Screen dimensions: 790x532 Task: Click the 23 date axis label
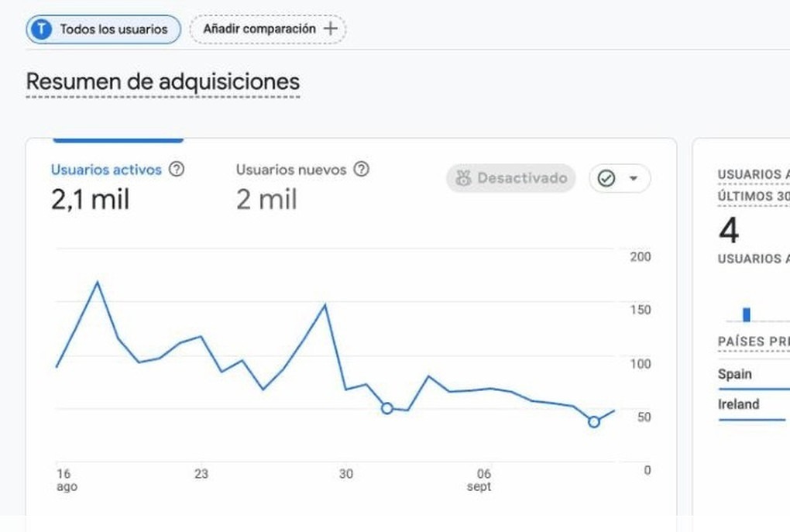coord(201,474)
